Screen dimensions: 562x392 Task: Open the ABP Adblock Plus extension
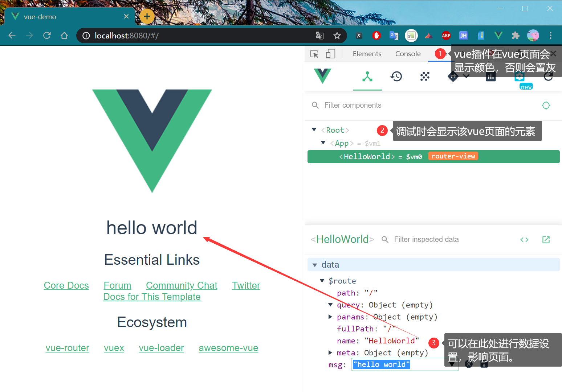pos(446,36)
